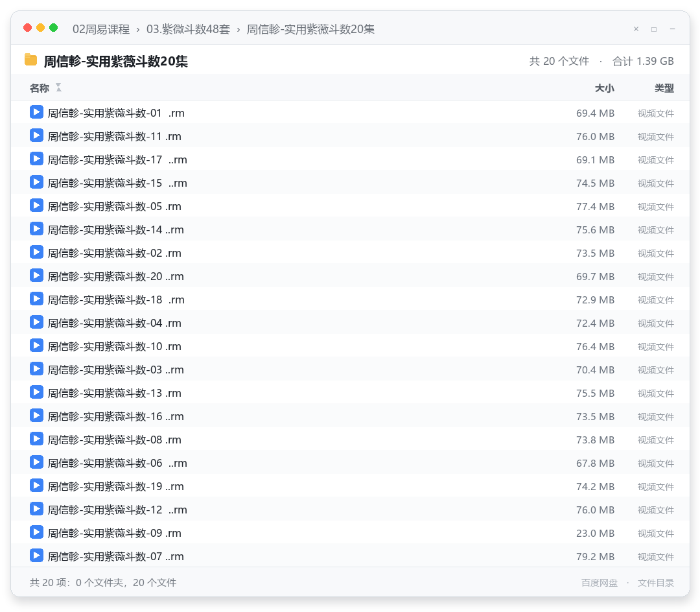This screenshot has height=612, width=700.
Task: Click the 合计 1.39 GB total size text
Action: point(643,61)
